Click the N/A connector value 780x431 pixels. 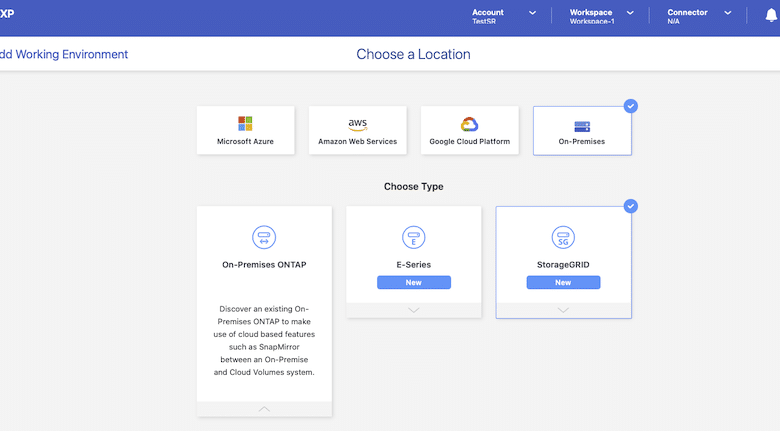point(673,21)
